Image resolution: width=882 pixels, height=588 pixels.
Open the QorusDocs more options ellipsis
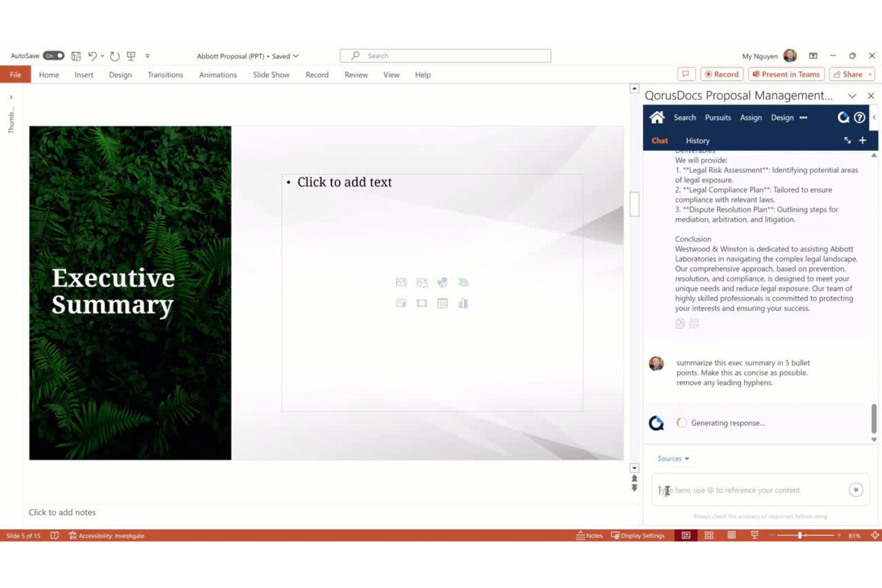point(803,117)
